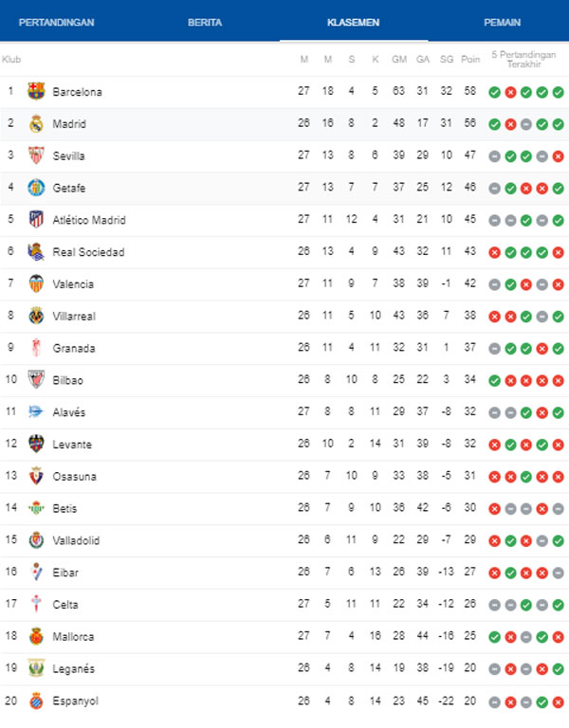The image size is (569, 728).
Task: Click the Atlético Madrid crest icon
Action: [x=36, y=220]
